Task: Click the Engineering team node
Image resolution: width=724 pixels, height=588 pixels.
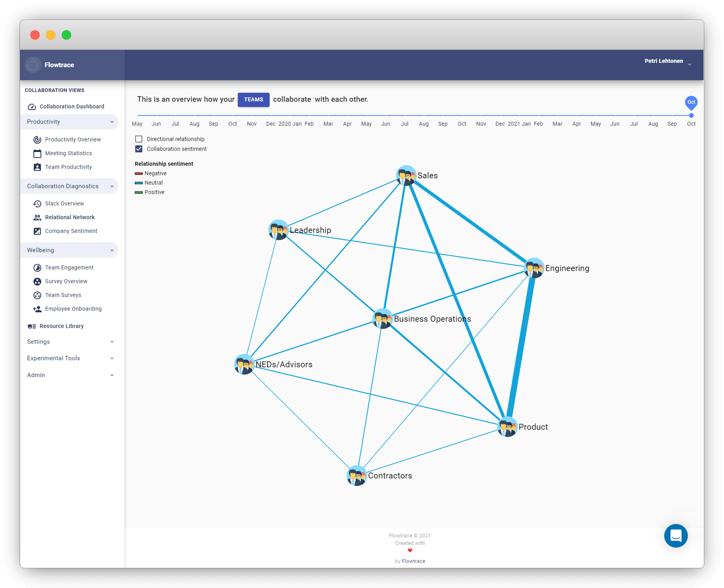Action: (x=534, y=267)
